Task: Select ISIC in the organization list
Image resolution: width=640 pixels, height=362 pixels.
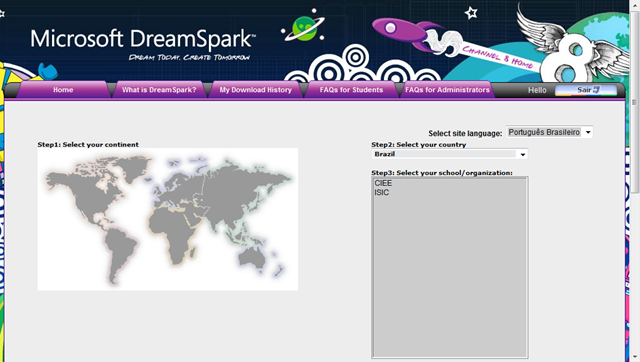Action: (x=449, y=193)
